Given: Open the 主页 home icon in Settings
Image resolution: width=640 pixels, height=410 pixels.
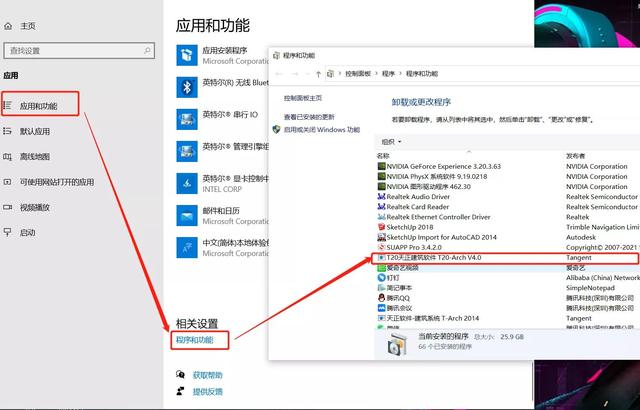Looking at the screenshot, I should pyautogui.click(x=7, y=26).
